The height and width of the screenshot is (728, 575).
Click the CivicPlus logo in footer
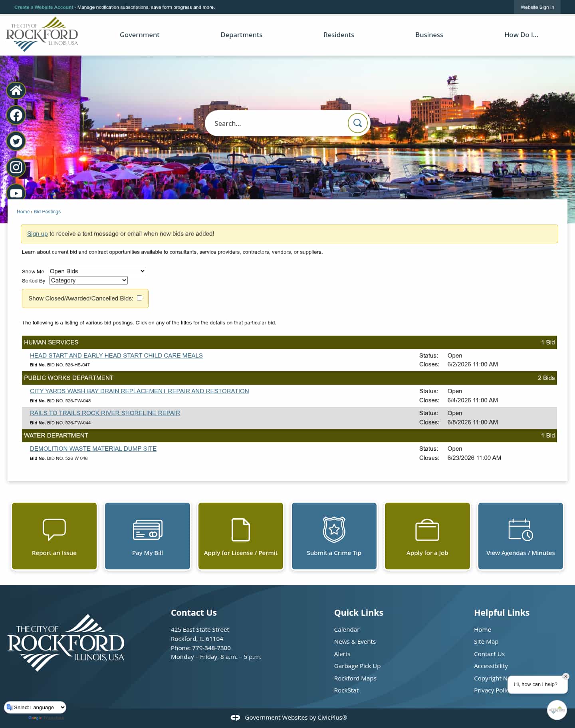click(x=235, y=718)
